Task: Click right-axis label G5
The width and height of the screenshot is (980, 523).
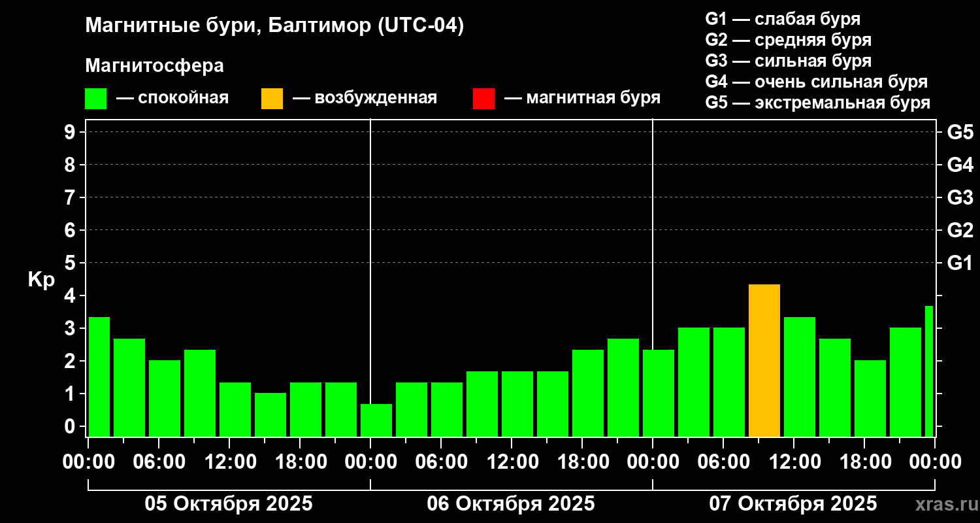Action: pyautogui.click(x=960, y=132)
